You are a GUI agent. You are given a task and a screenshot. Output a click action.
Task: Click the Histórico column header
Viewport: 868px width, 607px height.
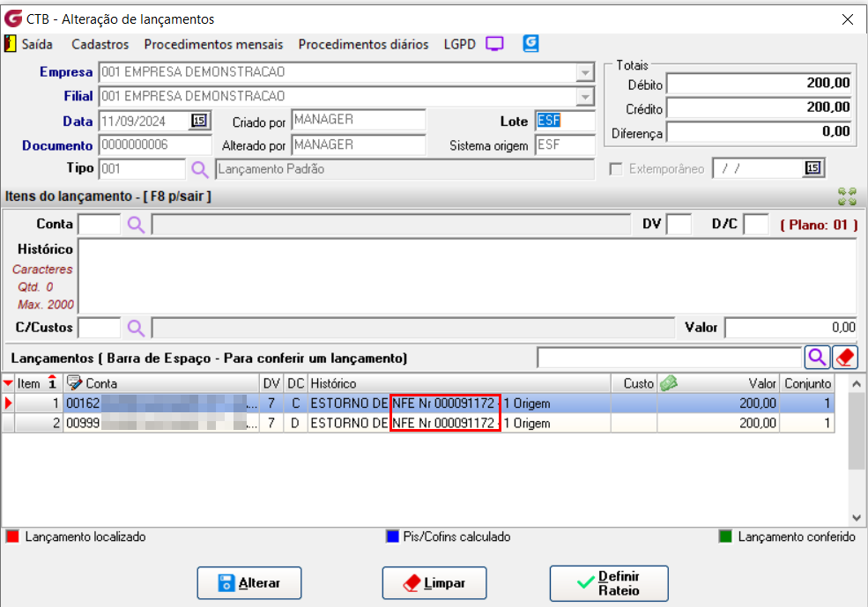tap(459, 383)
